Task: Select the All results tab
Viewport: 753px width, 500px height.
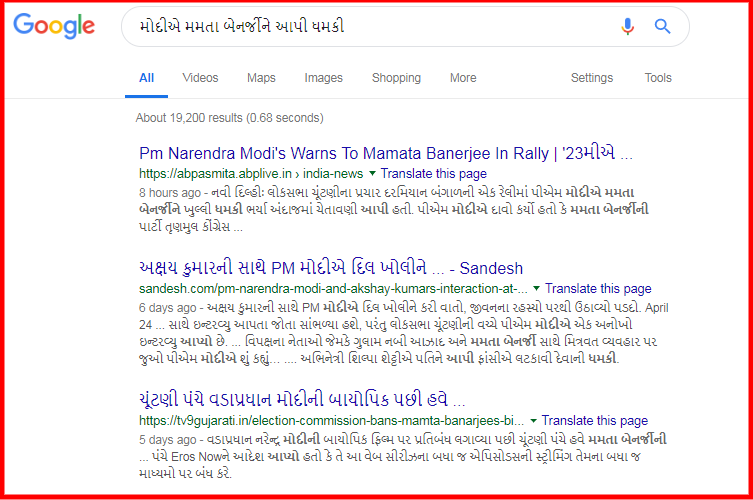Action: [146, 78]
